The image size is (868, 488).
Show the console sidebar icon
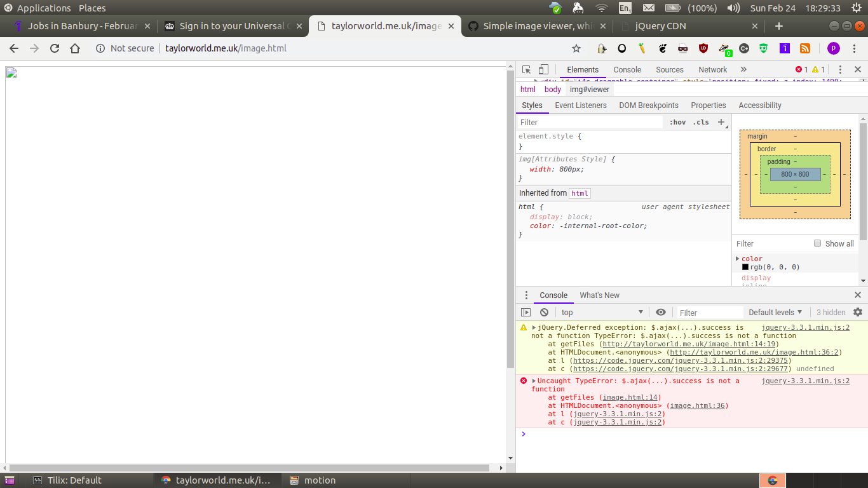526,312
